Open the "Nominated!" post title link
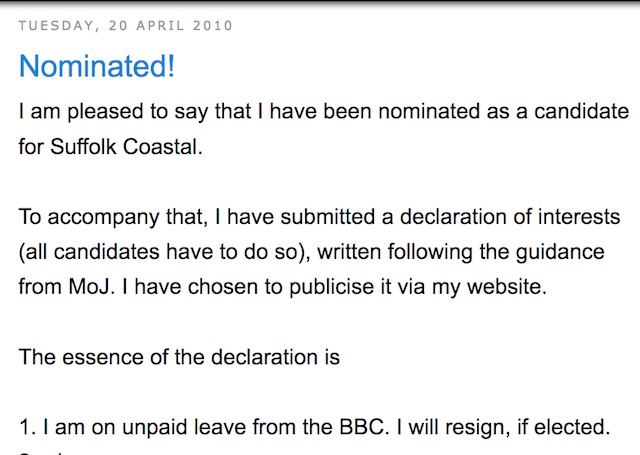 coord(97,66)
